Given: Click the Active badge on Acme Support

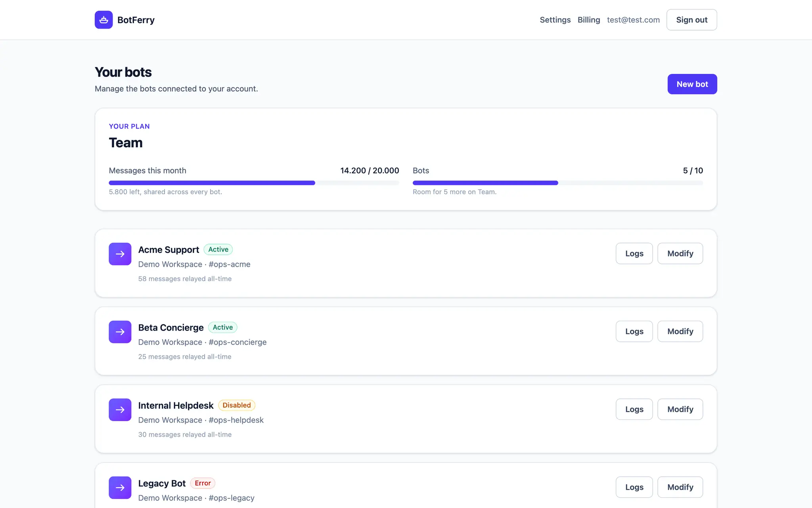Looking at the screenshot, I should [218, 249].
